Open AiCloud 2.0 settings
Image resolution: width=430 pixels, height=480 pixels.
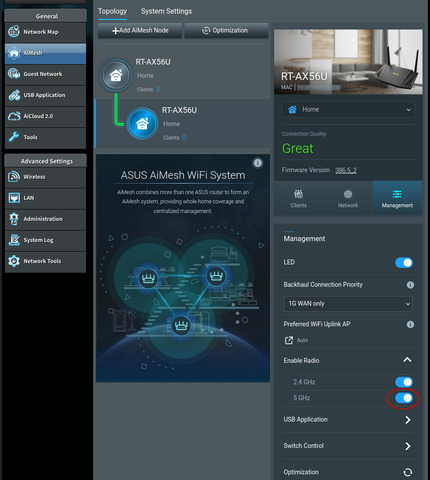coord(45,116)
